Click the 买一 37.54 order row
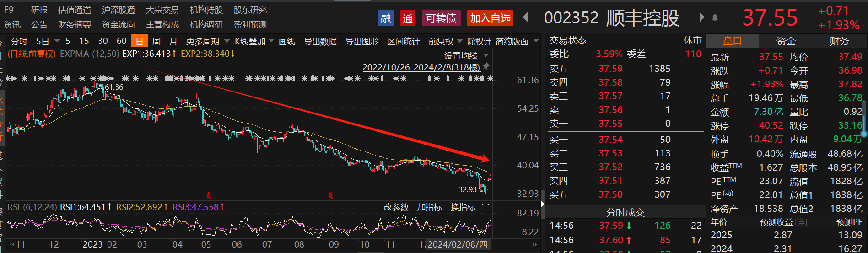The width and height of the screenshot is (868, 253). tap(625, 140)
